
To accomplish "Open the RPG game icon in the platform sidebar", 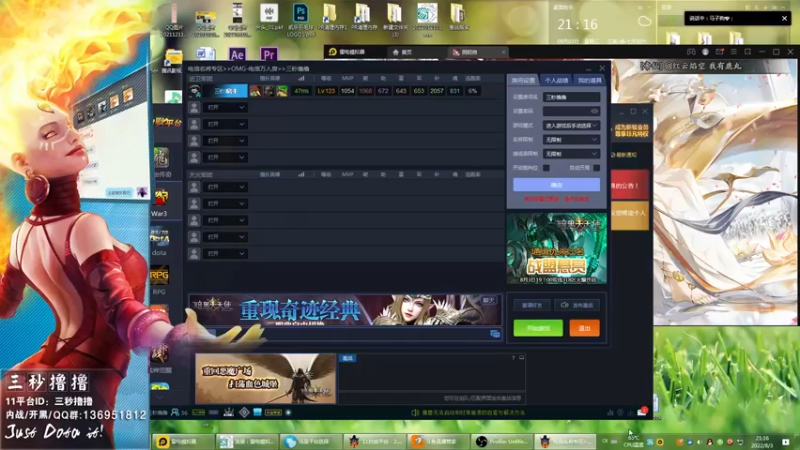I will (x=159, y=276).
